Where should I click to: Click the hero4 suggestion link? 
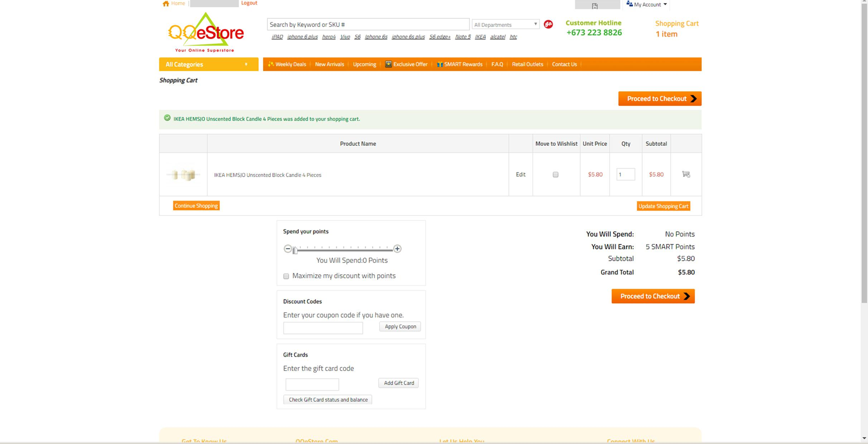[329, 37]
